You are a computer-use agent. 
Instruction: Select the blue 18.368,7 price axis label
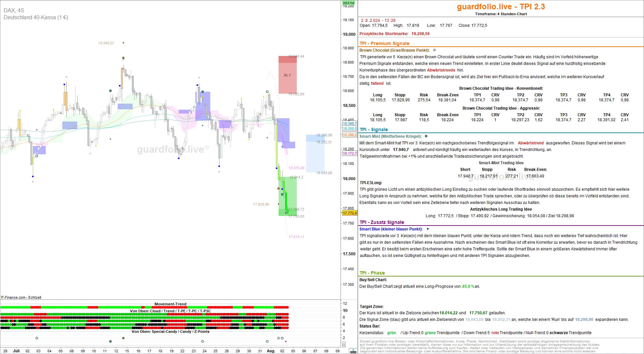tap(350, 124)
